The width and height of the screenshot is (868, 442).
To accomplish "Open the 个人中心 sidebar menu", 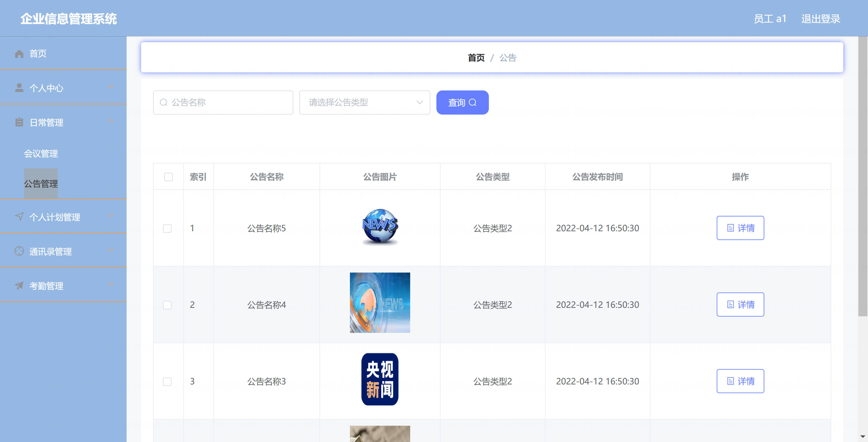I will (63, 88).
